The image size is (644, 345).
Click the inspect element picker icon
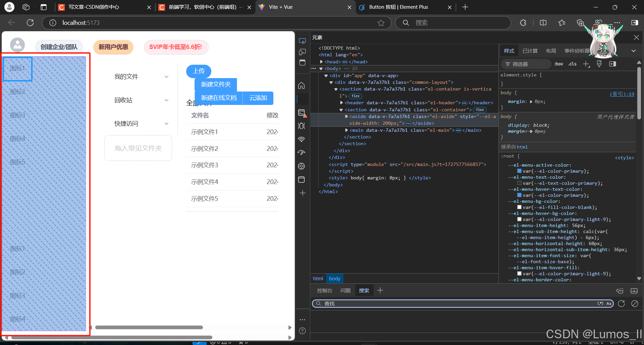pos(302,41)
